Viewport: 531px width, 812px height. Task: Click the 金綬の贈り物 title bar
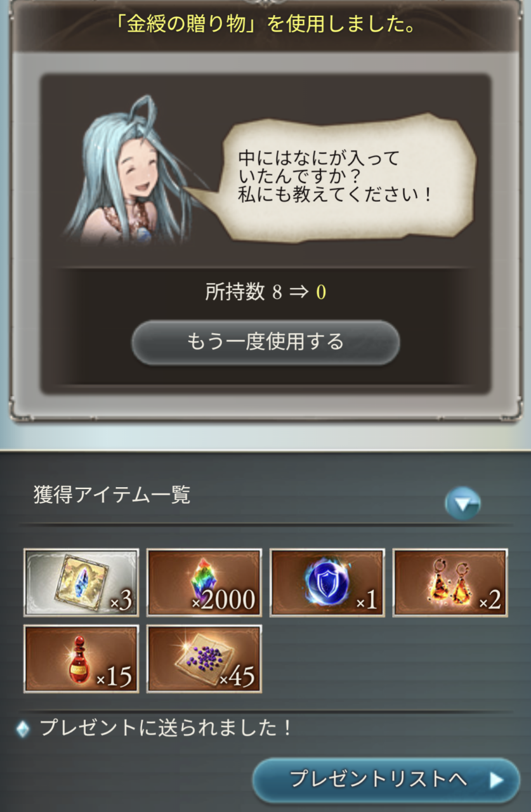click(x=265, y=25)
